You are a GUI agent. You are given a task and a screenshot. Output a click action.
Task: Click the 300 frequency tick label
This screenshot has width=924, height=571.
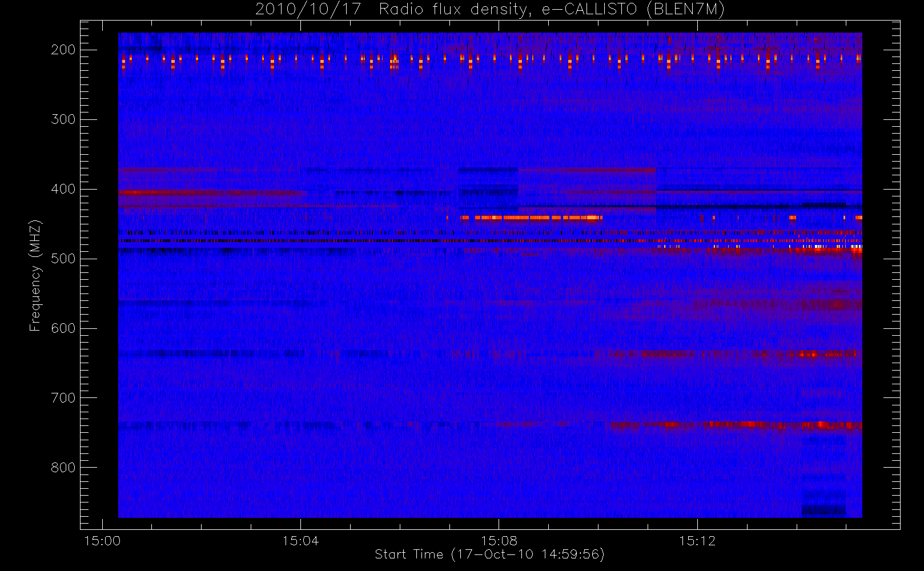[63, 119]
